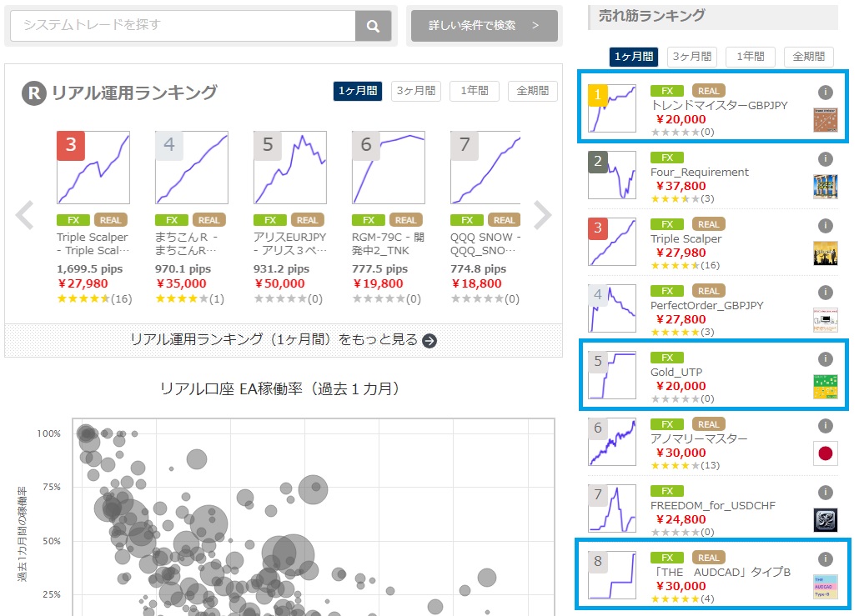859x616 pixels.
Task: Click info icon beside アノマリーマスター
Action: coord(825,426)
